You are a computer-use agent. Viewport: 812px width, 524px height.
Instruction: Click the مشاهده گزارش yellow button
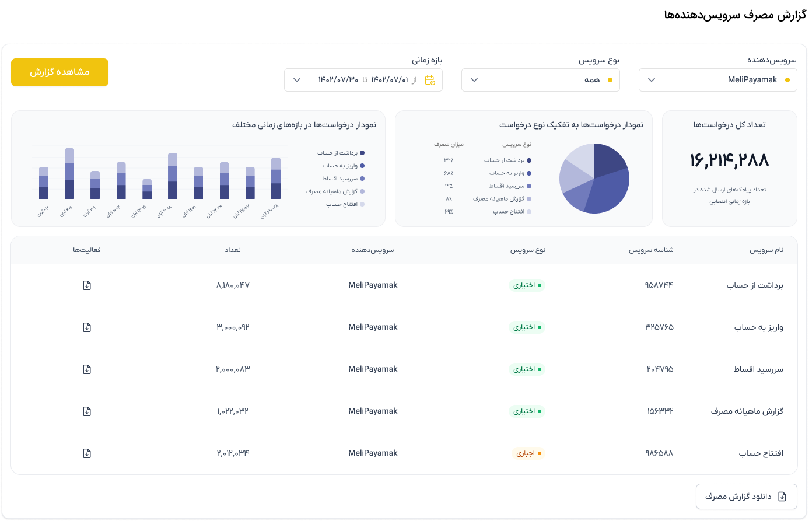pyautogui.click(x=60, y=72)
